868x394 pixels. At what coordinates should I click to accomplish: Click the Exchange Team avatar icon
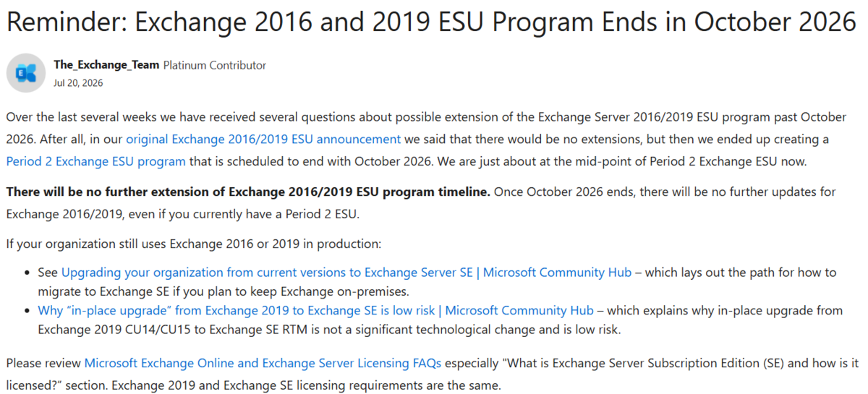[x=26, y=73]
